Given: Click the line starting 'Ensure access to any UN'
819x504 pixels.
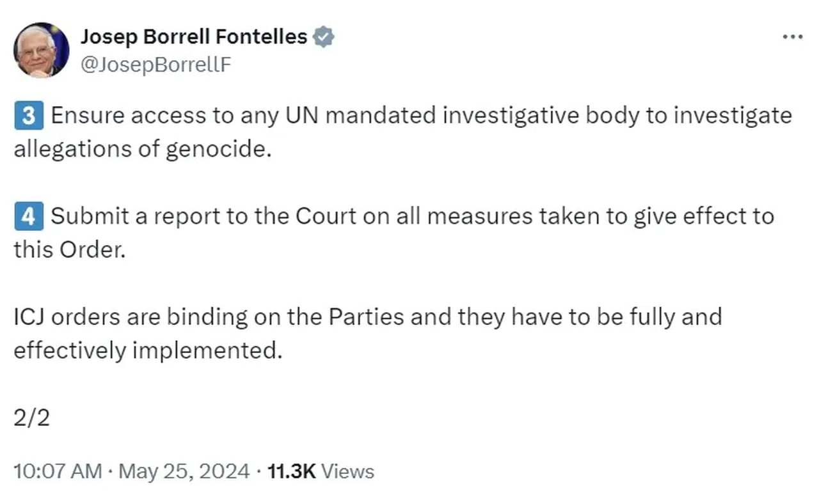Looking at the screenshot, I should [421, 116].
